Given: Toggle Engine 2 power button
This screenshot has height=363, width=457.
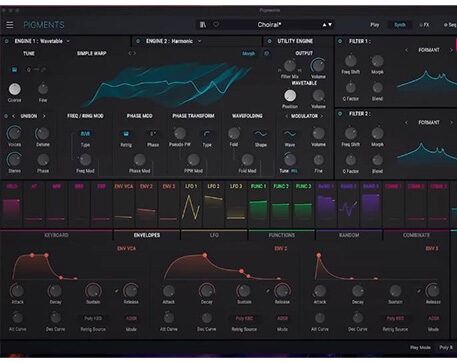Looking at the screenshot, I should pos(138,41).
